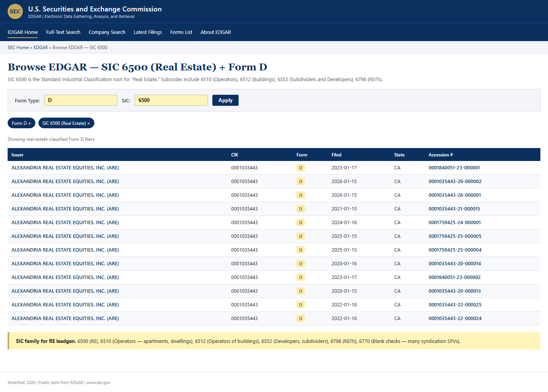The width and height of the screenshot is (548, 392).
Task: Open accession 0001840051-23-000002
Action: tap(455, 277)
